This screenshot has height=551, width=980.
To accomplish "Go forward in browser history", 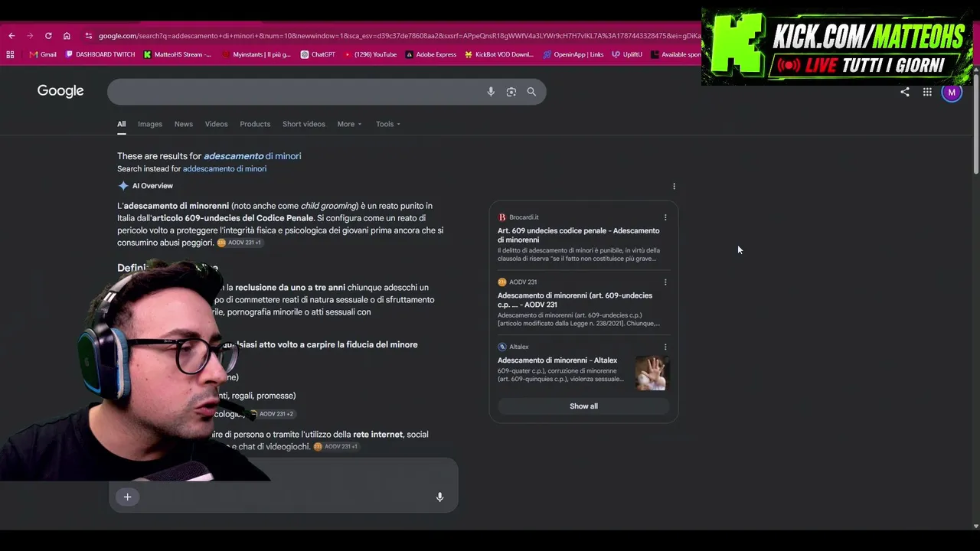I will 30,36.
